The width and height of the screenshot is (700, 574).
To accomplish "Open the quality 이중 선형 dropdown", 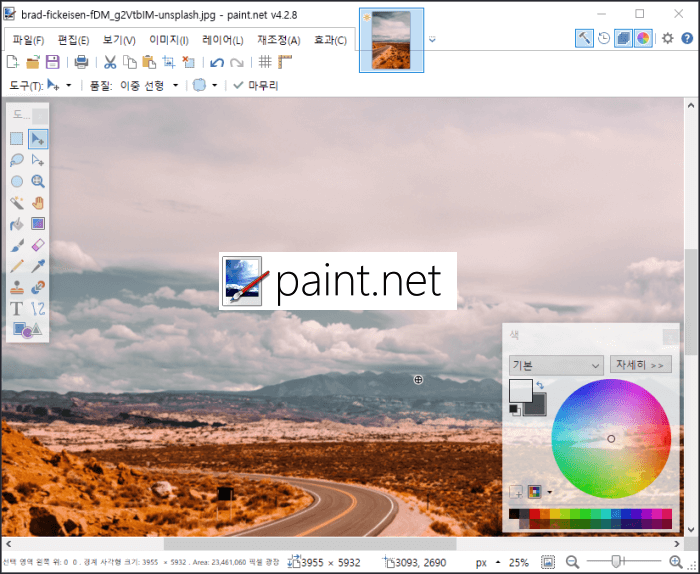I will (175, 85).
